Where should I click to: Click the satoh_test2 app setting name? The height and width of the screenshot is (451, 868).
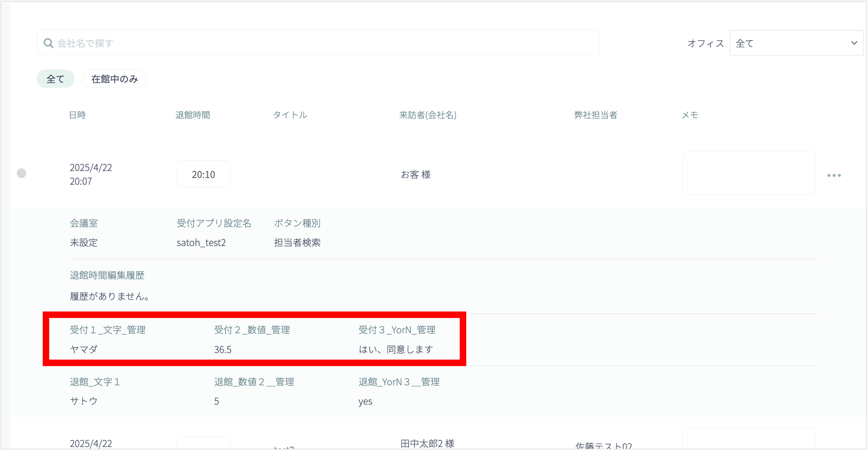(x=201, y=243)
